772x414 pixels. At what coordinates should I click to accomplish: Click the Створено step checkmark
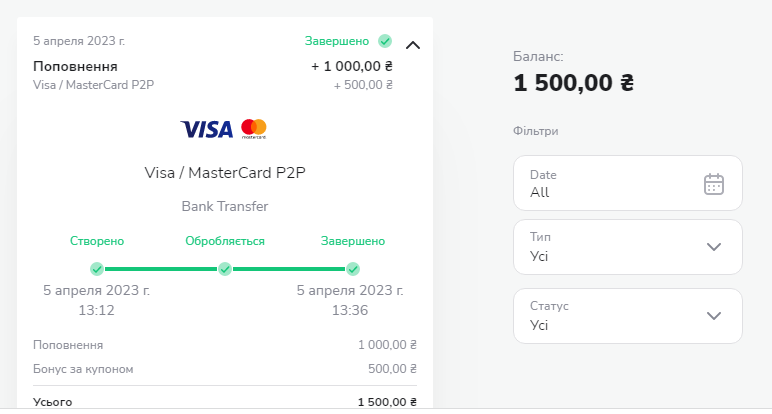point(97,268)
